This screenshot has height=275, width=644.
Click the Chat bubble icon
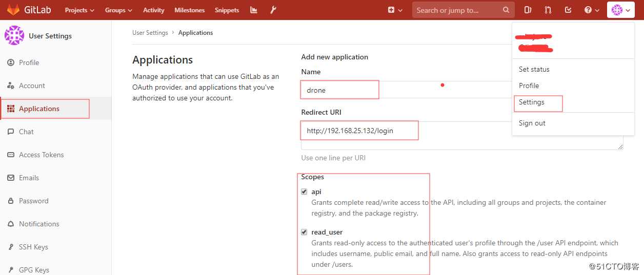[10, 132]
